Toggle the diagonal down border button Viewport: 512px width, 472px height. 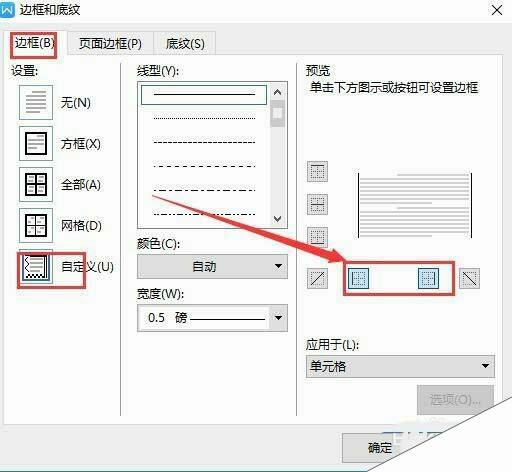tap(470, 278)
